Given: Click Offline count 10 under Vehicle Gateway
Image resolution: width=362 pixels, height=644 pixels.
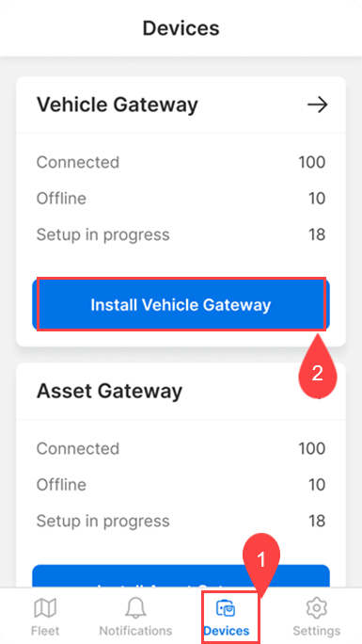Looking at the screenshot, I should tap(317, 199).
